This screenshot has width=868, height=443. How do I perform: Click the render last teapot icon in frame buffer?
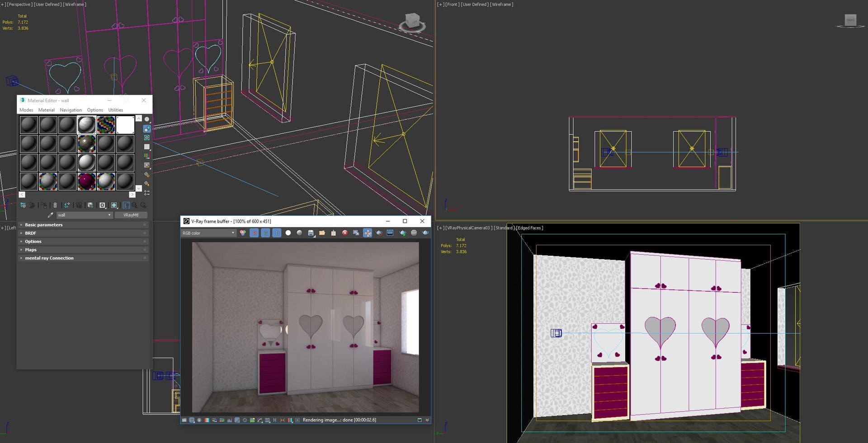(425, 233)
